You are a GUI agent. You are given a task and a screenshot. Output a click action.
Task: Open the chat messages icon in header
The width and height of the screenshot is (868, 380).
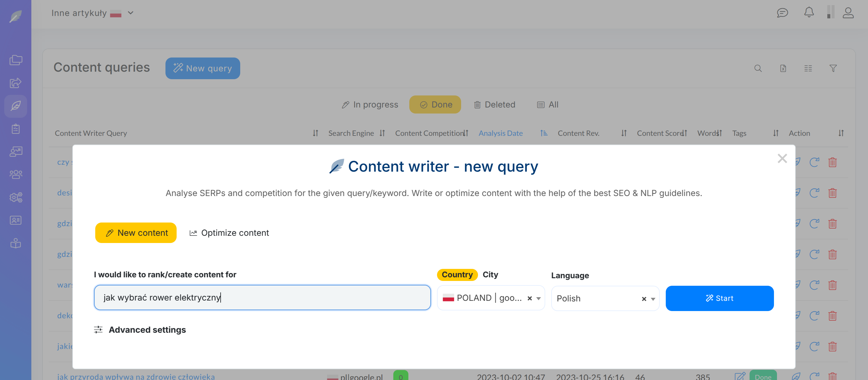coord(782,13)
